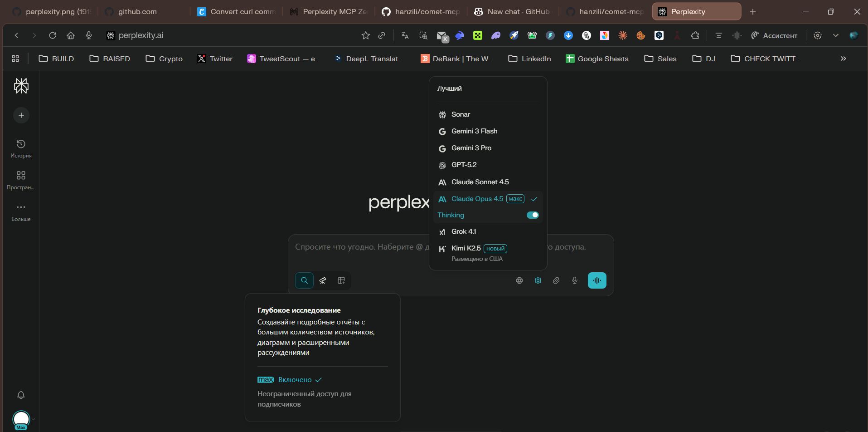
Task: Click the Ask anything search input field
Action: tap(358, 247)
